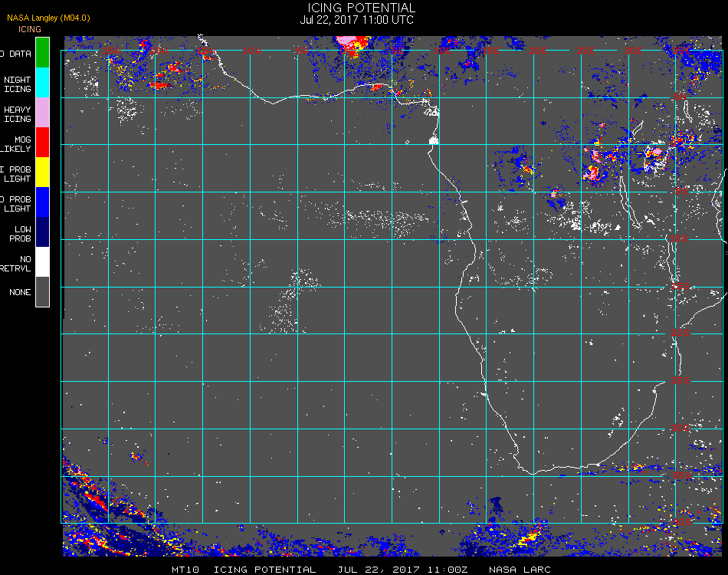This screenshot has width=728, height=575.
Task: Click the 'HEAVY ICING' legend label
Action: (x=17, y=114)
